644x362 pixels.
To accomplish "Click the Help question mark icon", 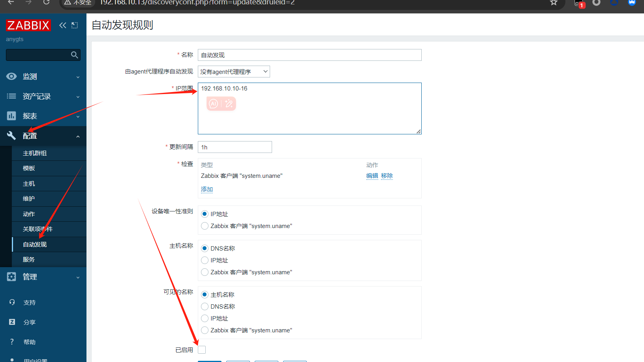I will pos(12,342).
